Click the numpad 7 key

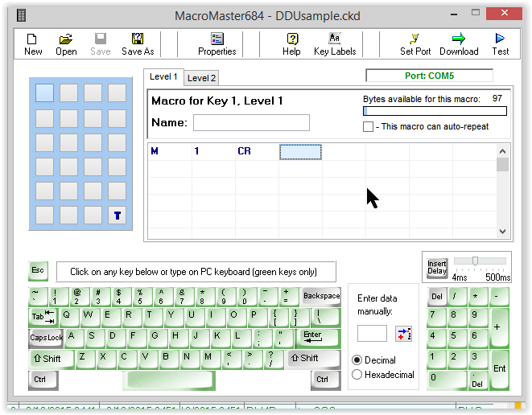pos(437,318)
